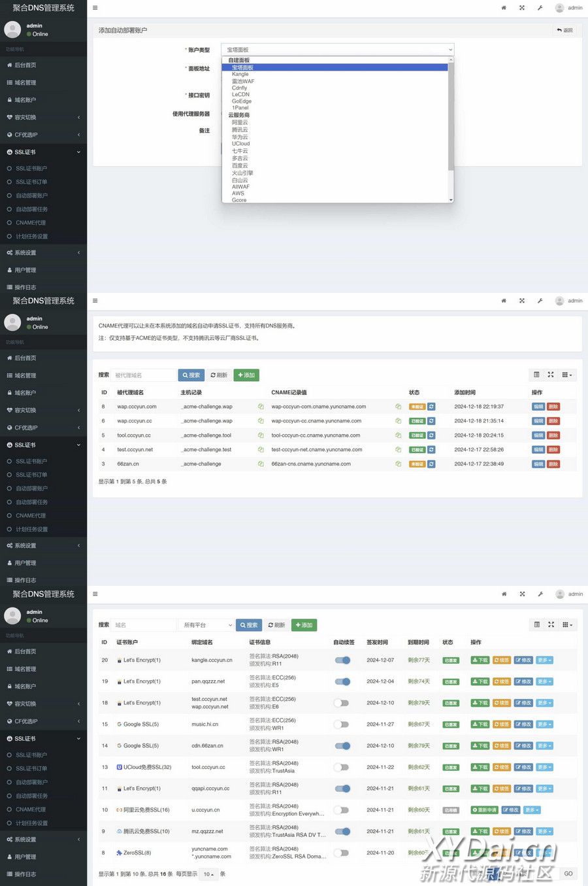Select 火山引擎 in the account type list
588x886 pixels.
(x=242, y=173)
